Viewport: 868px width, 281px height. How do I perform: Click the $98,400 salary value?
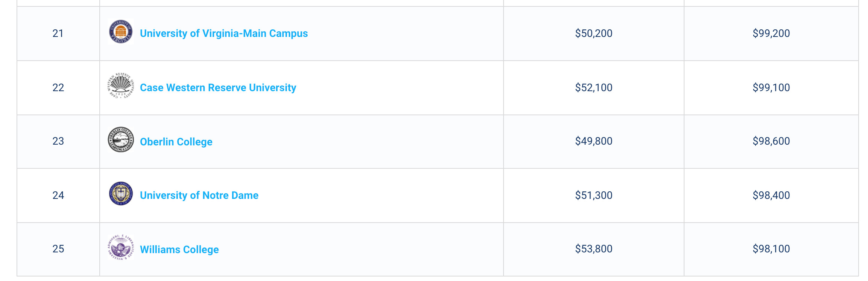771,195
